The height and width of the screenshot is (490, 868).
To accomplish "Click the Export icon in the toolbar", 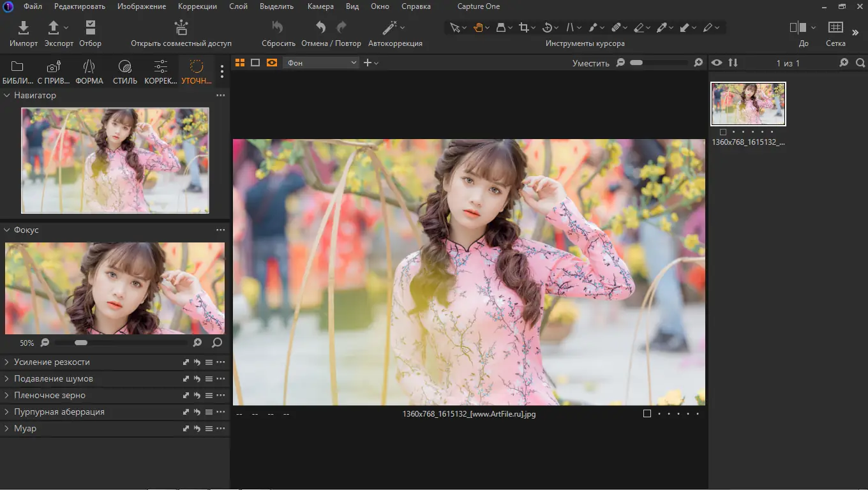I will coord(54,28).
